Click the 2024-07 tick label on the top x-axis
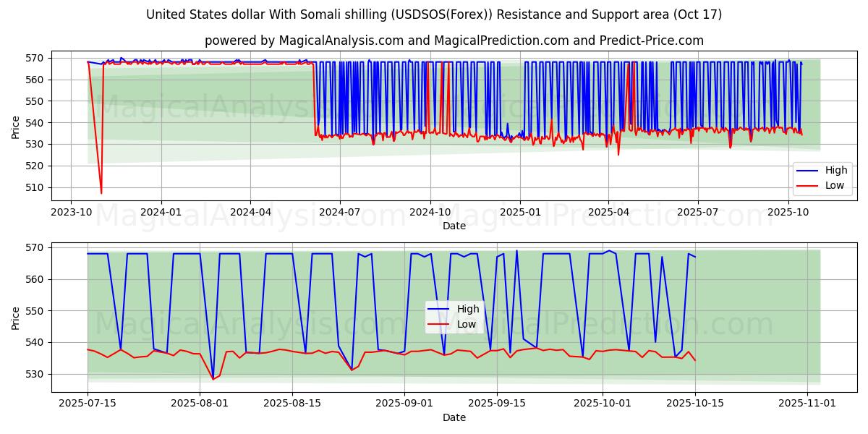The height and width of the screenshot is (434, 868). point(340,212)
